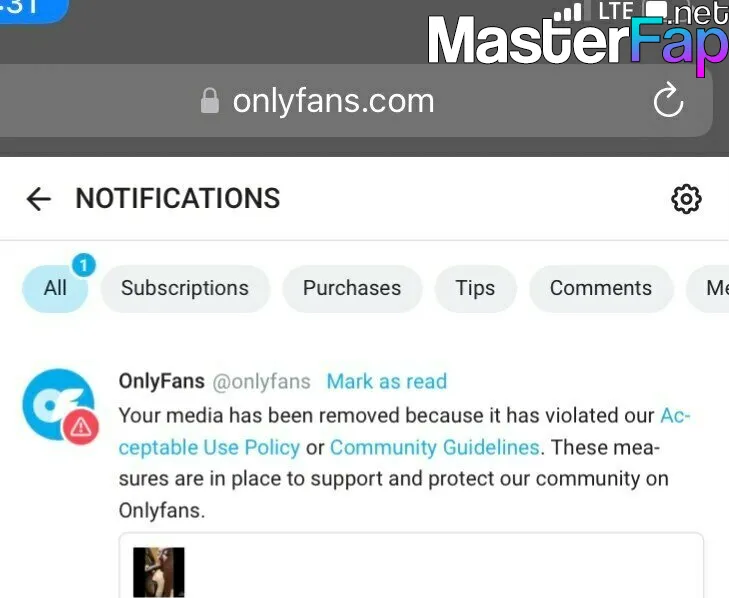
Task: Reload the page with the refresh icon
Action: 668,100
